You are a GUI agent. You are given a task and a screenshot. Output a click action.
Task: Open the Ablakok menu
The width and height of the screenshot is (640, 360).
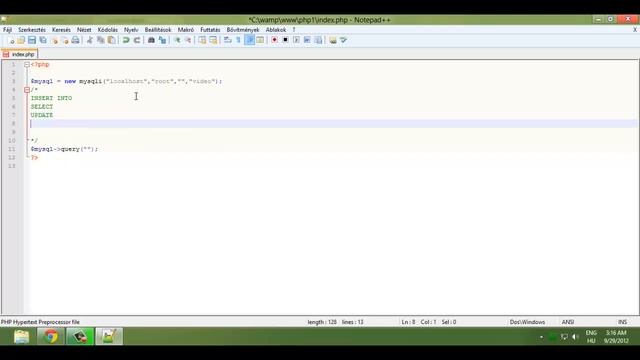click(276, 30)
